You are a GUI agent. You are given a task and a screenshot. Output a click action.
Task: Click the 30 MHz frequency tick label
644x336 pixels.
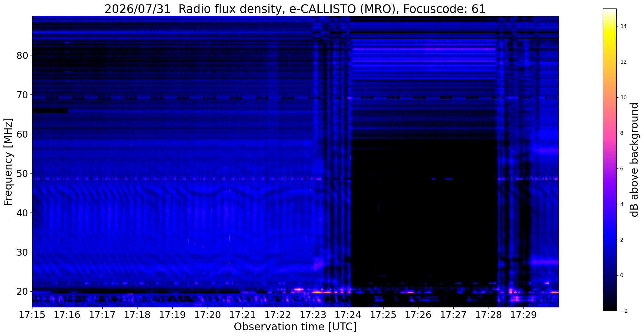pyautogui.click(x=22, y=252)
